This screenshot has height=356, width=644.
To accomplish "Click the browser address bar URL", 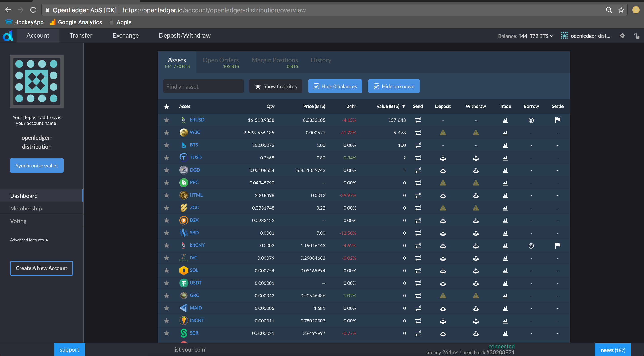I will pos(214,10).
